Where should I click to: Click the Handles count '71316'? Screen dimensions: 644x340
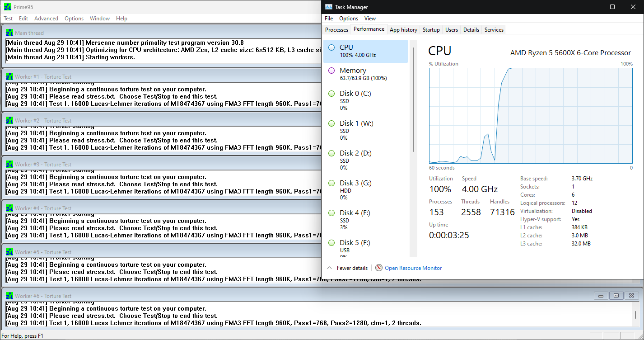click(502, 212)
